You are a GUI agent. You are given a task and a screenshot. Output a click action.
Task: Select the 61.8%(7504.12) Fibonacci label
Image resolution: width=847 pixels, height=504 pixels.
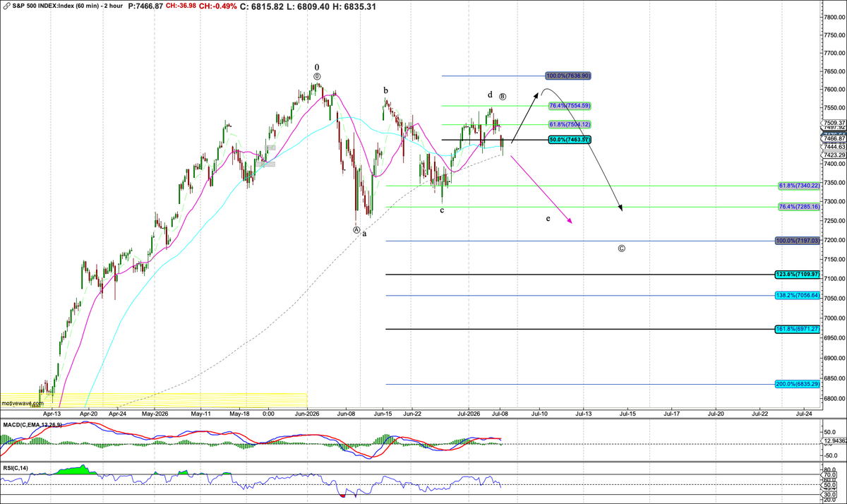570,124
